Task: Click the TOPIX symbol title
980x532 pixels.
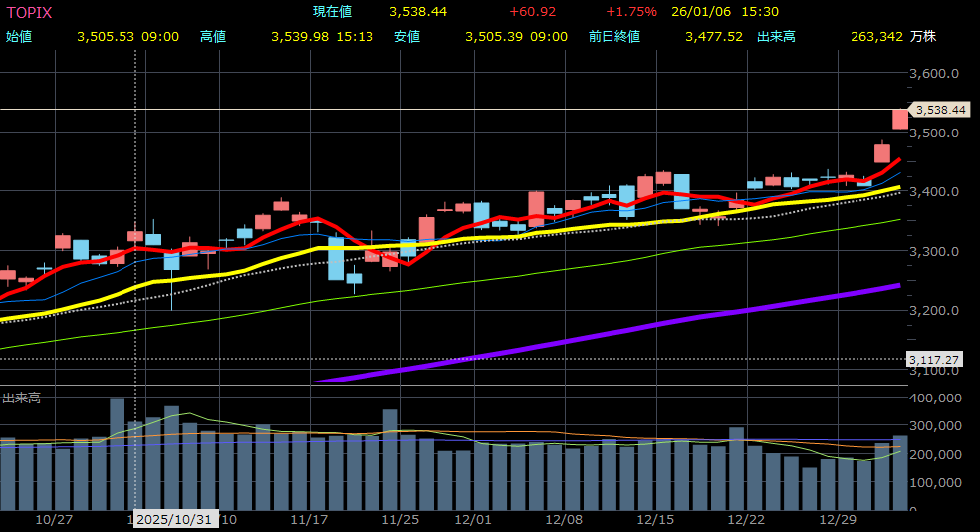Action: [x=30, y=12]
